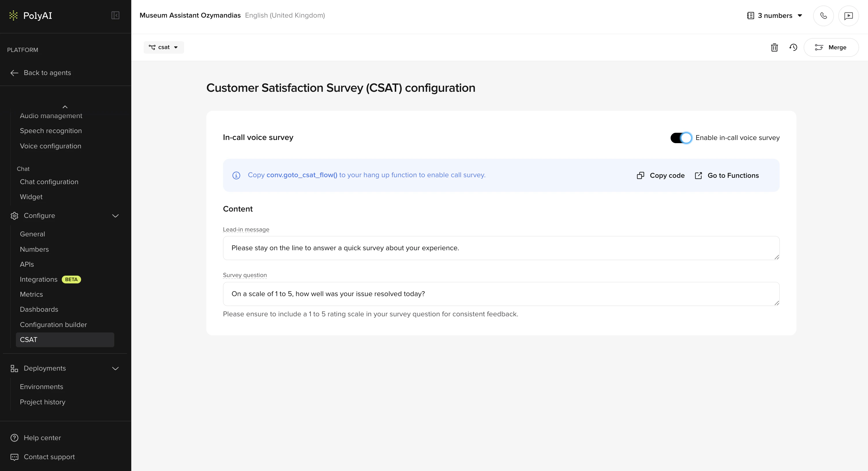
Task: Collapse the Configure section chevron
Action: click(x=115, y=216)
